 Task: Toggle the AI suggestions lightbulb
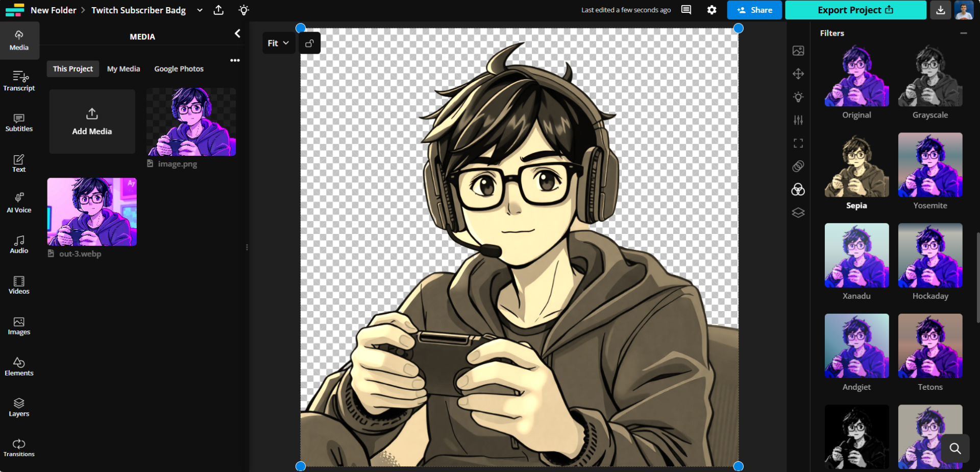click(243, 10)
